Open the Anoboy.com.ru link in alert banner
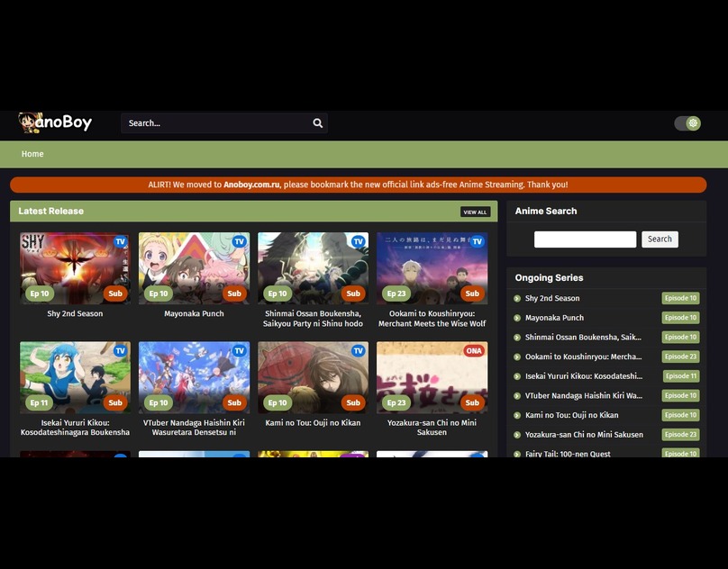The image size is (728, 569). (251, 185)
